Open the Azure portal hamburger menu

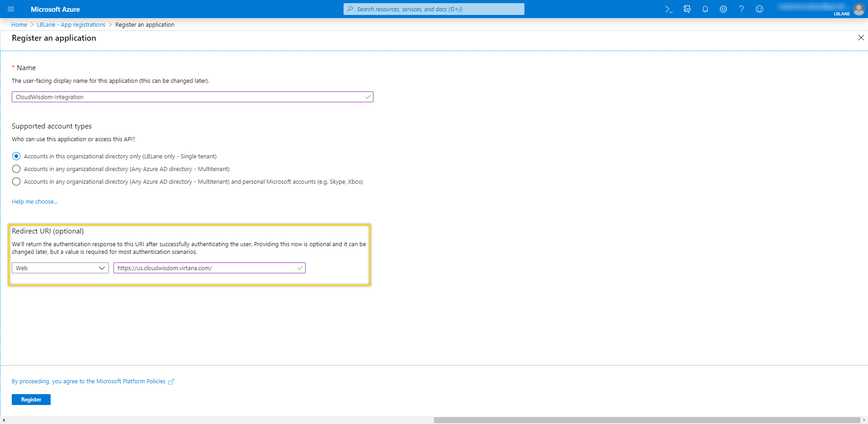point(11,9)
